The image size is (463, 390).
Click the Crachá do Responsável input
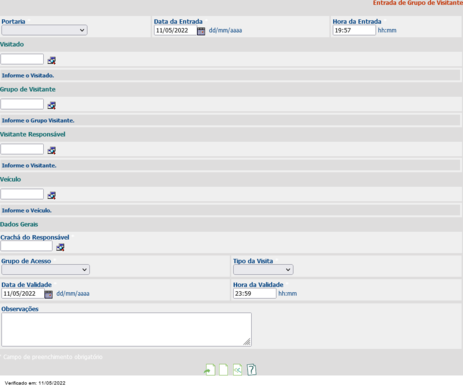tap(27, 246)
